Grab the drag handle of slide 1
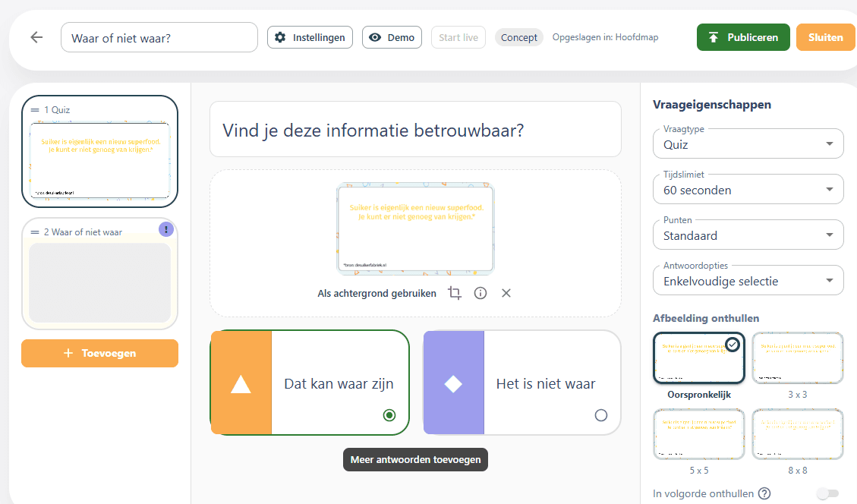857x504 pixels. click(x=35, y=110)
